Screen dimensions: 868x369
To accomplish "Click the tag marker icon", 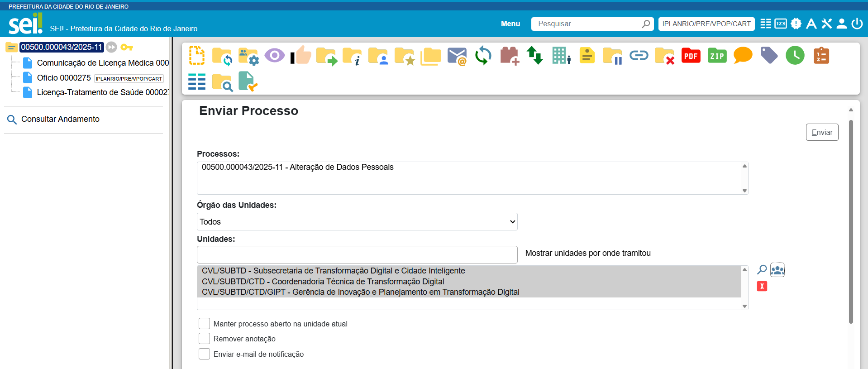I will click(769, 56).
